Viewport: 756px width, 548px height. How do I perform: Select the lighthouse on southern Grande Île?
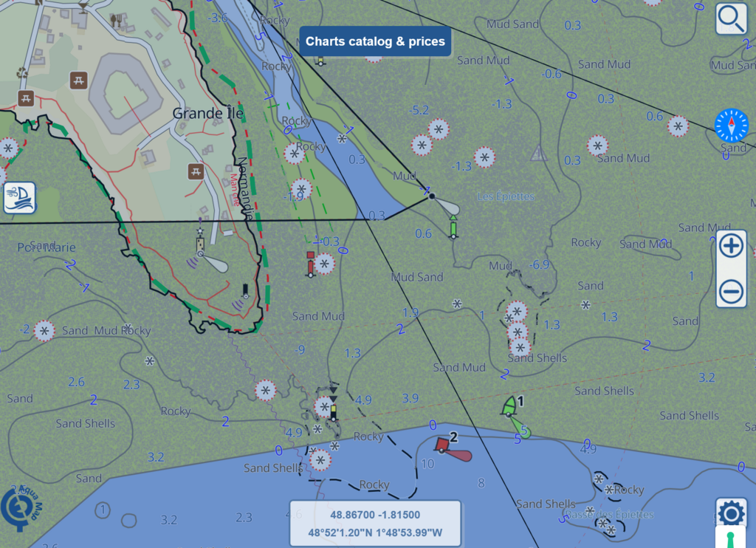pos(200,242)
